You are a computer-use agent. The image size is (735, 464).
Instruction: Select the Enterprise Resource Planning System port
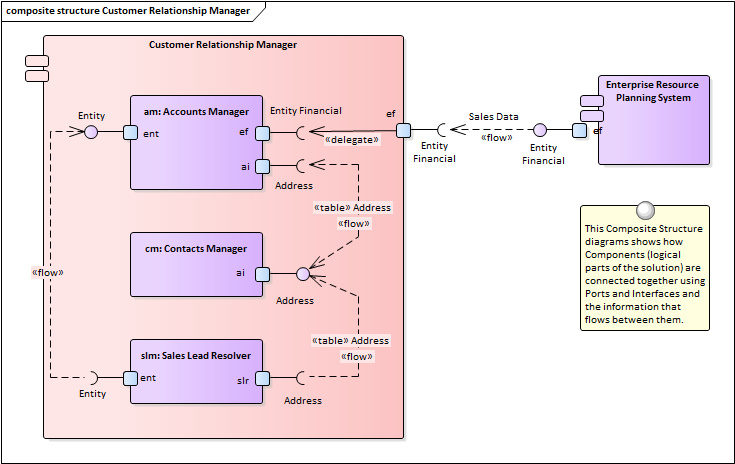click(579, 130)
